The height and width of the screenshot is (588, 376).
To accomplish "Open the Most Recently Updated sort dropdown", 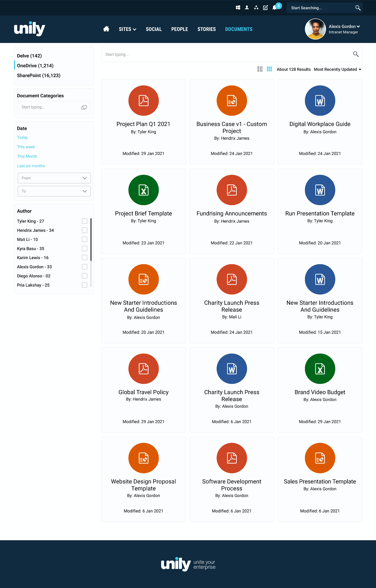I will click(x=337, y=69).
